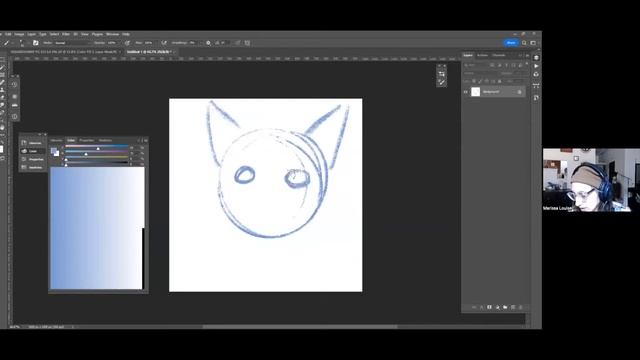Toggle lock transparent pixels
The height and width of the screenshot is (360, 640).
[x=473, y=81]
